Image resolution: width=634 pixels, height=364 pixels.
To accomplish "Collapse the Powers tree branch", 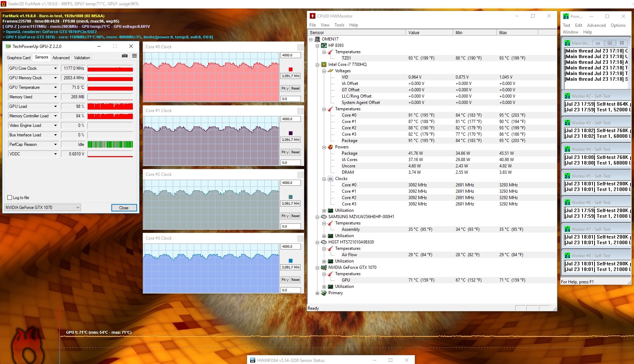I will [x=324, y=147].
